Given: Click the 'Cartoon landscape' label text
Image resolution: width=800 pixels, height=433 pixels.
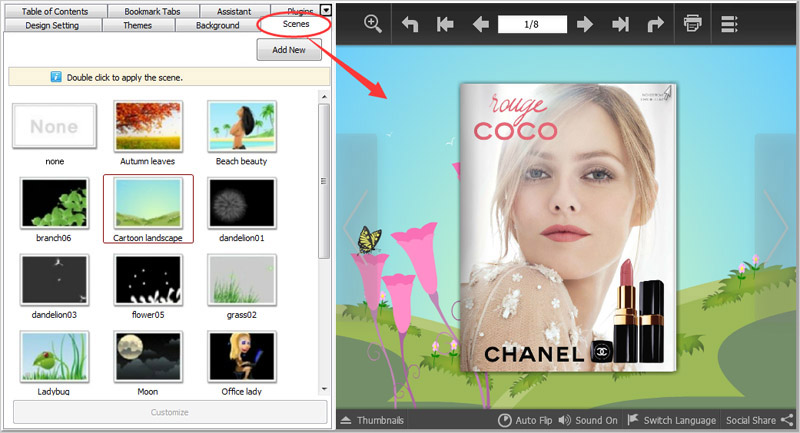Looking at the screenshot, I should tap(147, 238).
